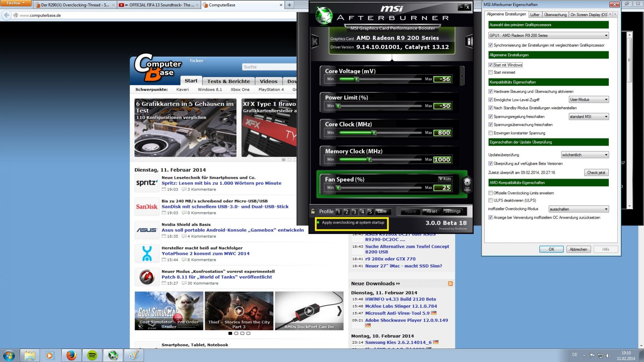Open 'Tests & Berichte' tab on ComputerBase

coord(229,81)
